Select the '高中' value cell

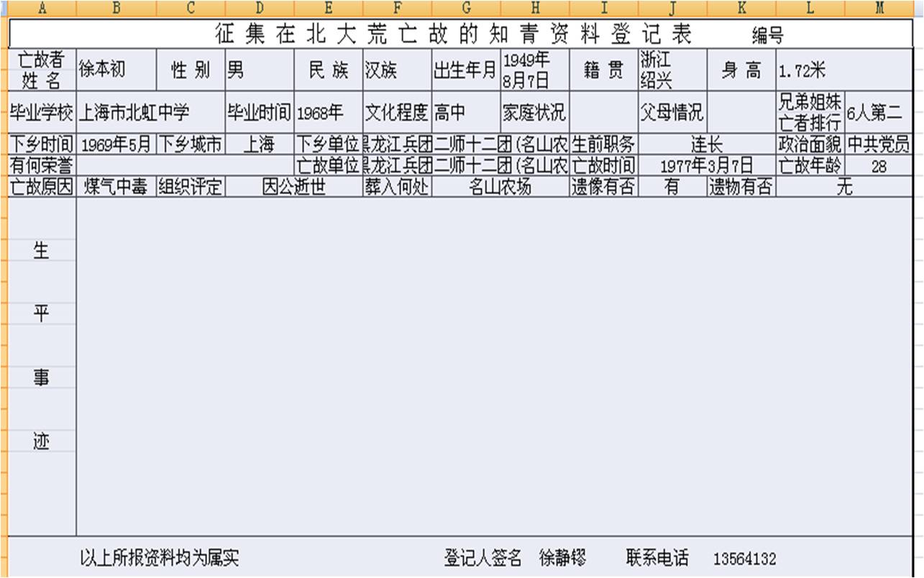[x=466, y=112]
